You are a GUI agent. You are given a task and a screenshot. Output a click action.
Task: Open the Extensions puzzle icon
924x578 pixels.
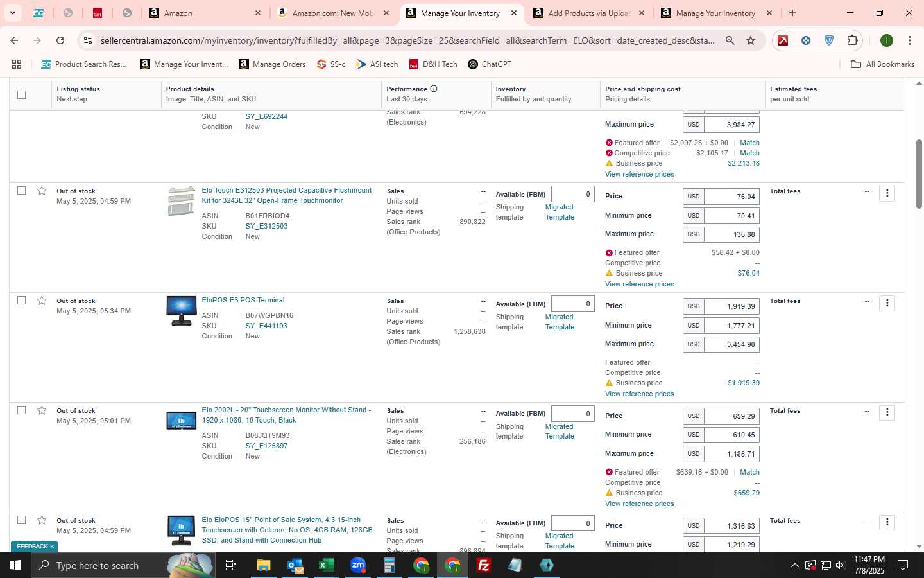852,40
